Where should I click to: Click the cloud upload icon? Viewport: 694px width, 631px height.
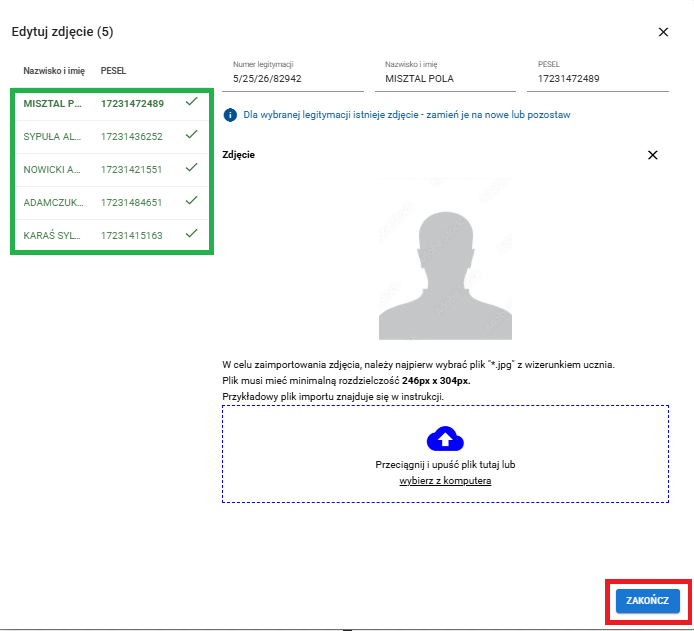pos(446,438)
